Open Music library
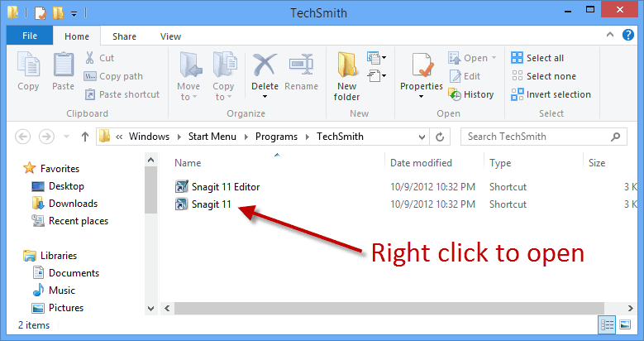Screen dimensions: 644x341 (54, 290)
